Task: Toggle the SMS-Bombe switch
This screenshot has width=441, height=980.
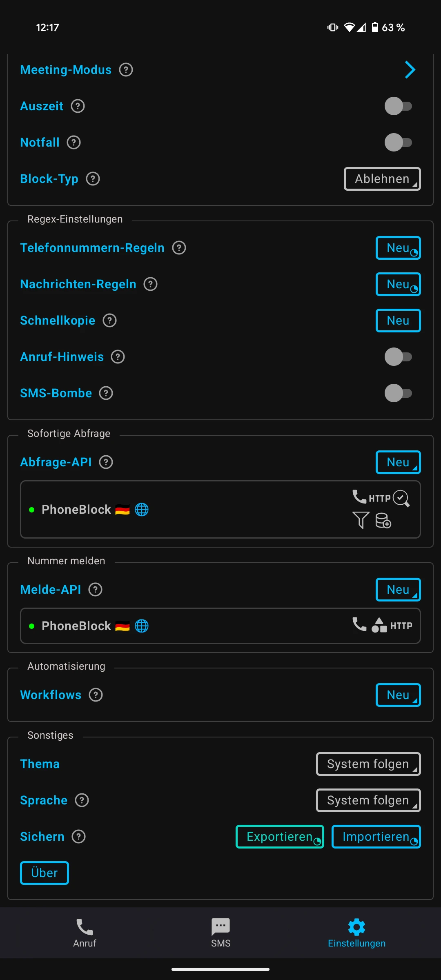Action: tap(398, 393)
